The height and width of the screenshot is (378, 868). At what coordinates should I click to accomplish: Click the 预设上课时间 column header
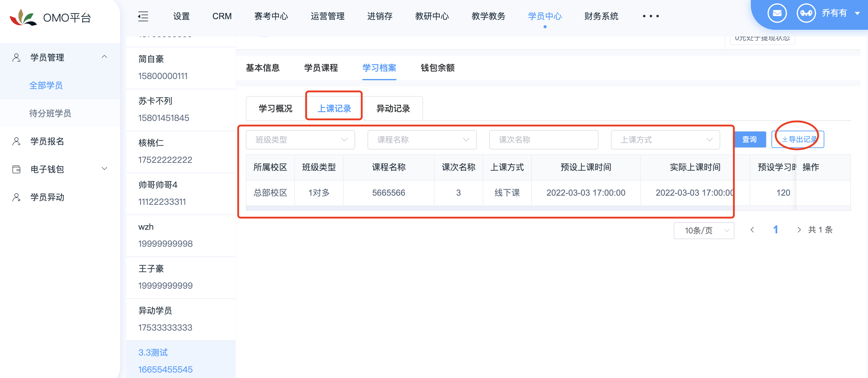586,167
